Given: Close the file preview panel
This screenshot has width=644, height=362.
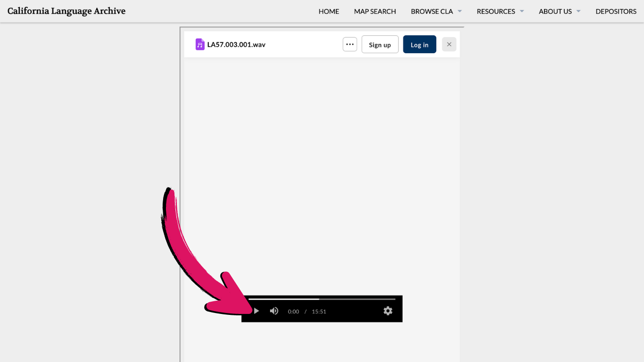Looking at the screenshot, I should [x=449, y=44].
